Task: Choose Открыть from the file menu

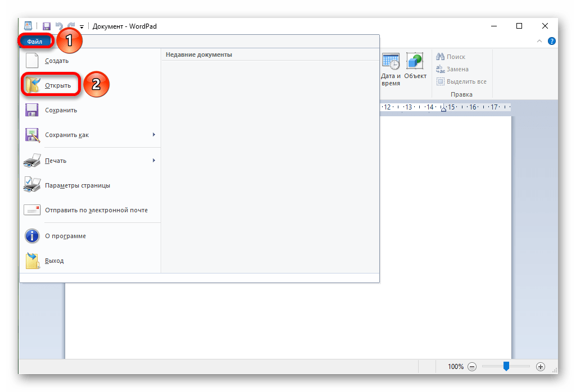Action: point(58,85)
